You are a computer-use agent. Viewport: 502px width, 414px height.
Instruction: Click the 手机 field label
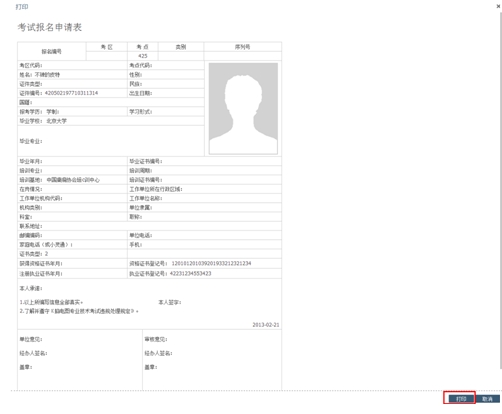tap(136, 245)
